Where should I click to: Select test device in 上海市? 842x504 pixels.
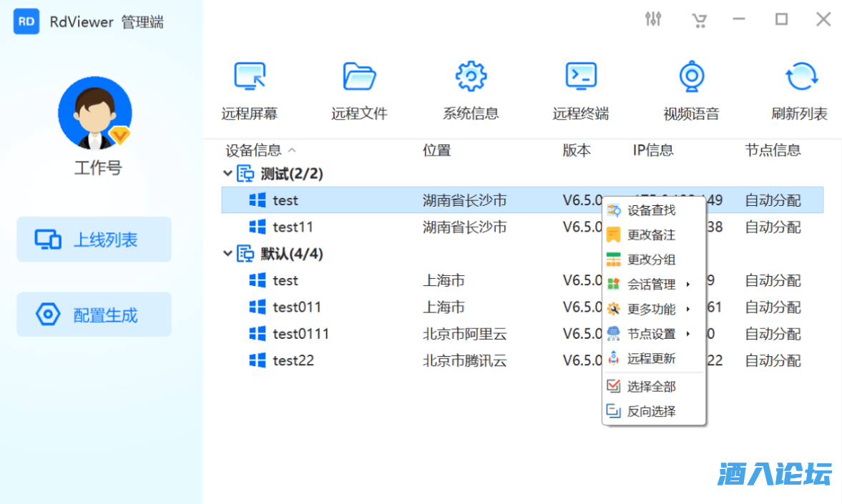pos(522,280)
